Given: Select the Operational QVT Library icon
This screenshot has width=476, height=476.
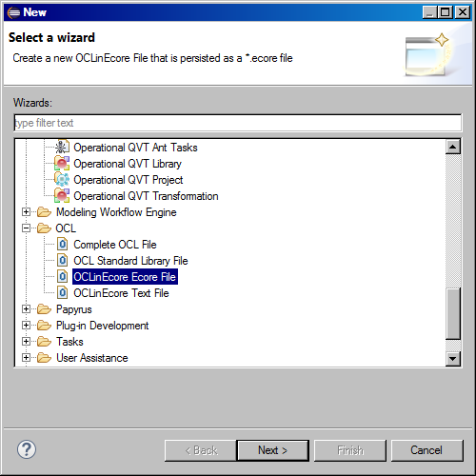Looking at the screenshot, I should pyautogui.click(x=62, y=164).
